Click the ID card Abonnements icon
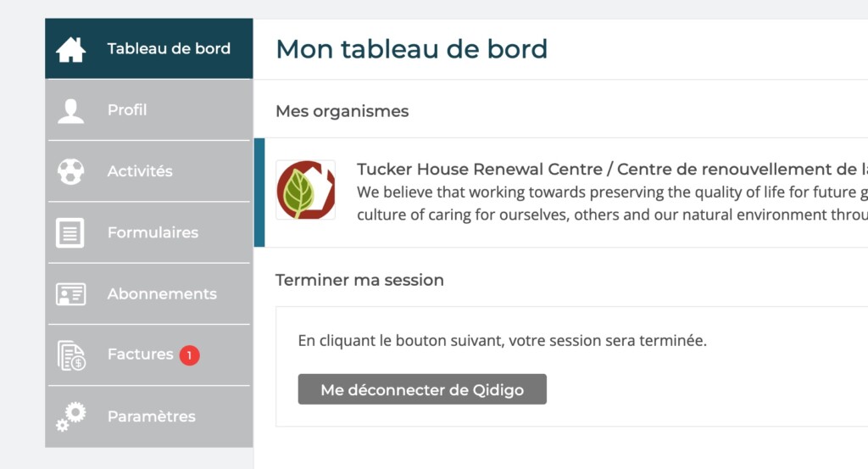This screenshot has width=868, height=469. 71,294
